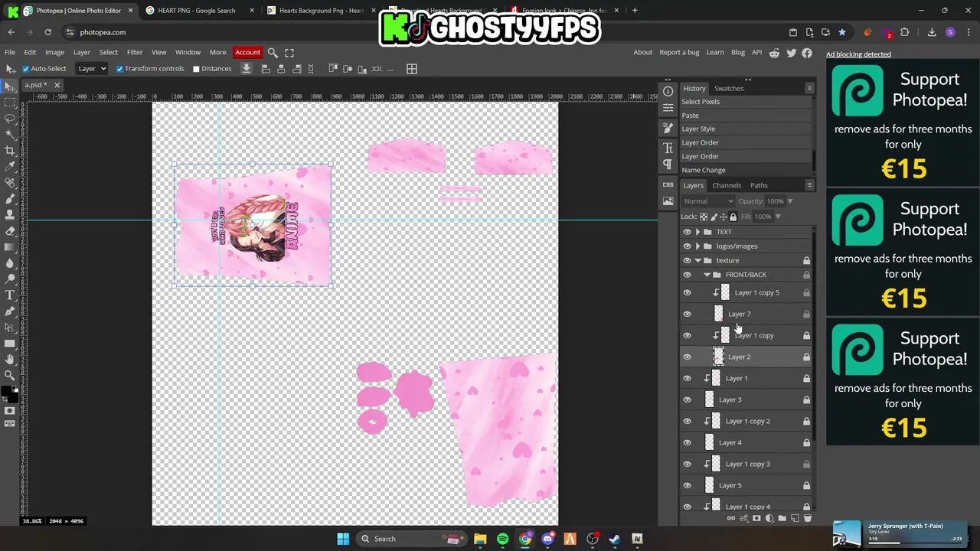Click the red Account button

[247, 53]
